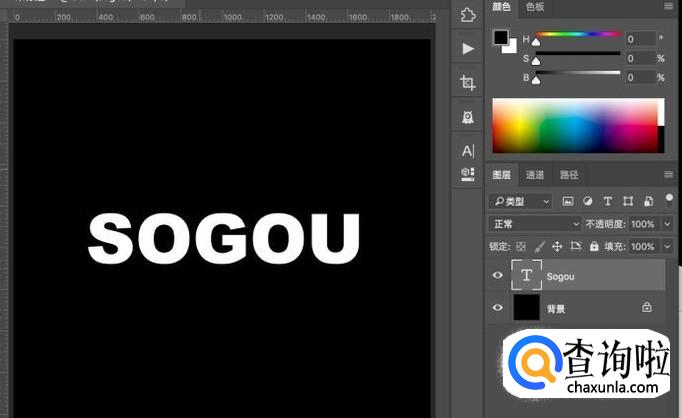Open the 正常 blend mode dropdown
Viewport: 682px width, 418px height.
click(x=535, y=224)
